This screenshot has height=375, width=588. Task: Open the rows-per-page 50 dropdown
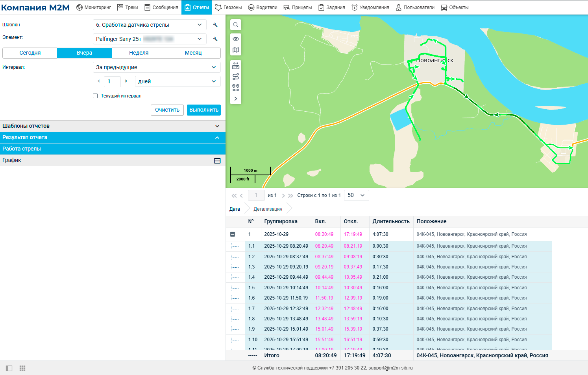coord(357,195)
